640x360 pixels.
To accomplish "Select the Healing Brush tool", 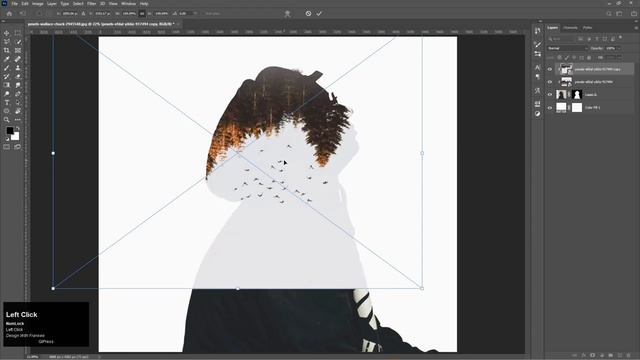I will pos(18,59).
